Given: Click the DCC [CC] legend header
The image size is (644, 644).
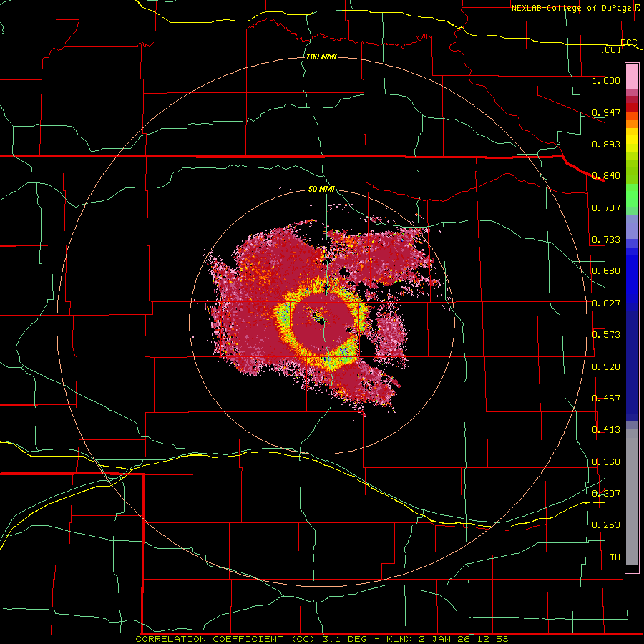Looking at the screenshot, I should click(618, 46).
